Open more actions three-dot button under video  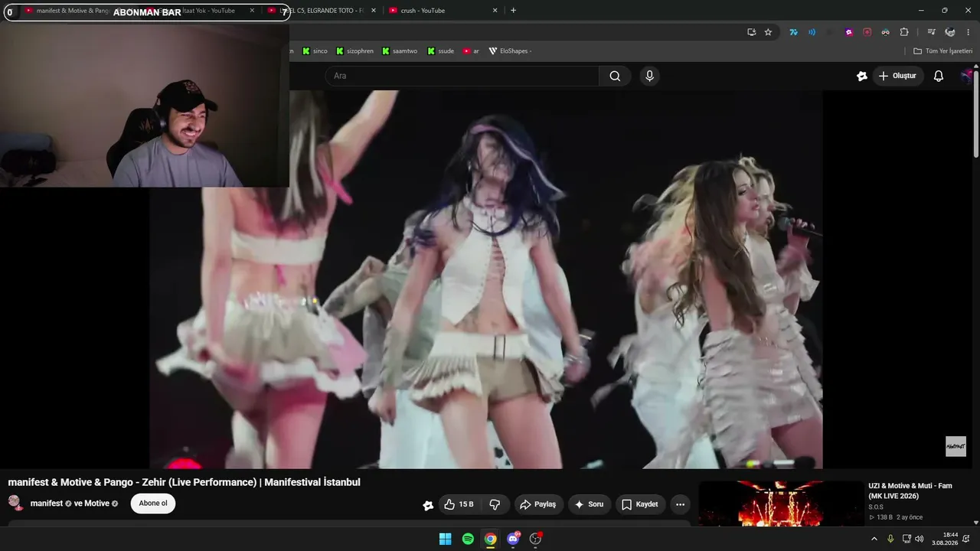pyautogui.click(x=680, y=504)
